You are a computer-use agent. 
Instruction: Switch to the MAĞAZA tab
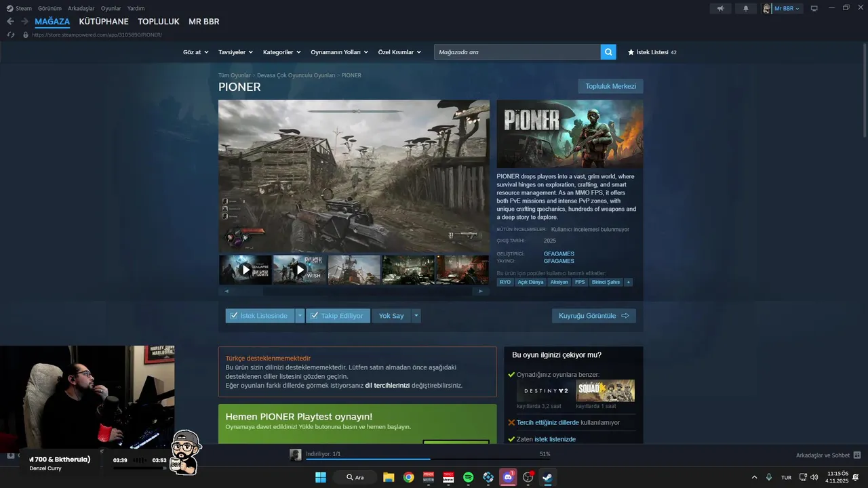click(x=52, y=22)
